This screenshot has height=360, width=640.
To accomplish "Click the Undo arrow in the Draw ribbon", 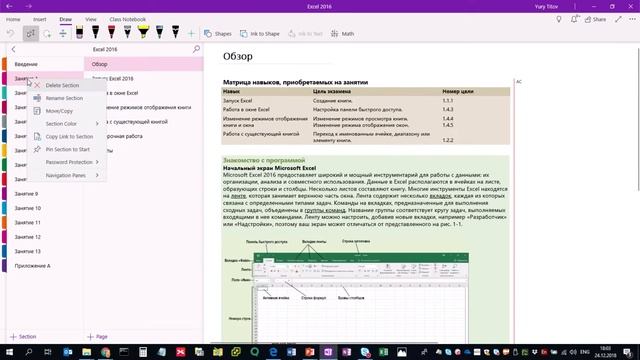I will [10, 33].
